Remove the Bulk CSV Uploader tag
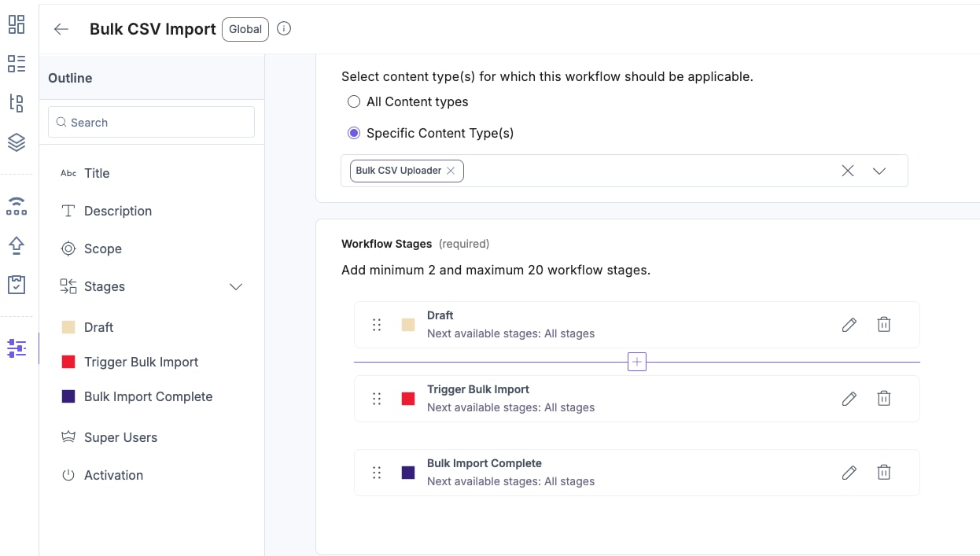The height and width of the screenshot is (556, 980). tap(451, 171)
